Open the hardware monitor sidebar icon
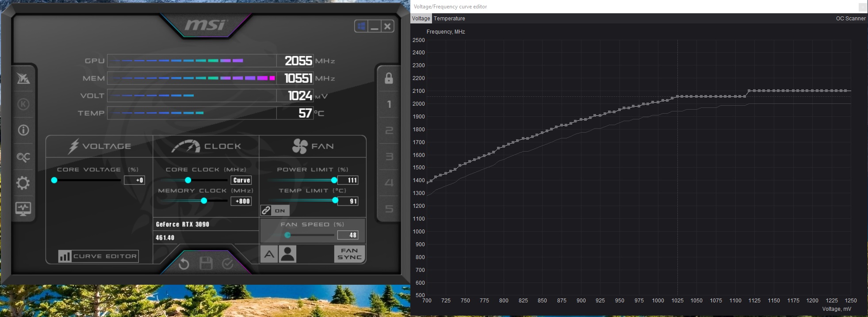Screen dimensions: 868x317 tap(23, 209)
